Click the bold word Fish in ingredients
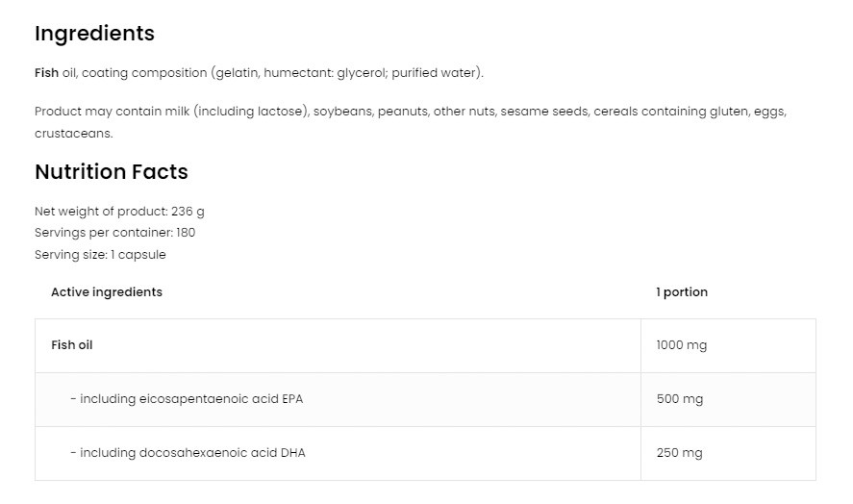This screenshot has height=504, width=853. coord(46,73)
